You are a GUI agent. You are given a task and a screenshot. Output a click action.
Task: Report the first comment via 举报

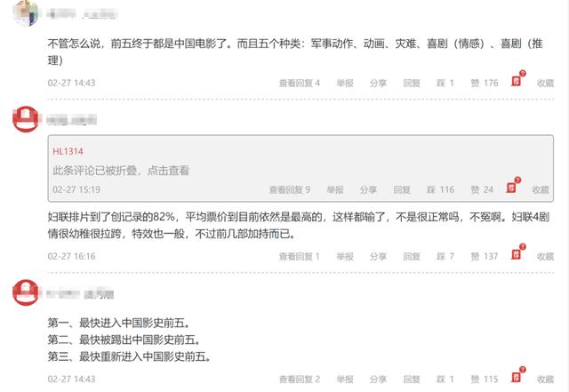pos(345,84)
